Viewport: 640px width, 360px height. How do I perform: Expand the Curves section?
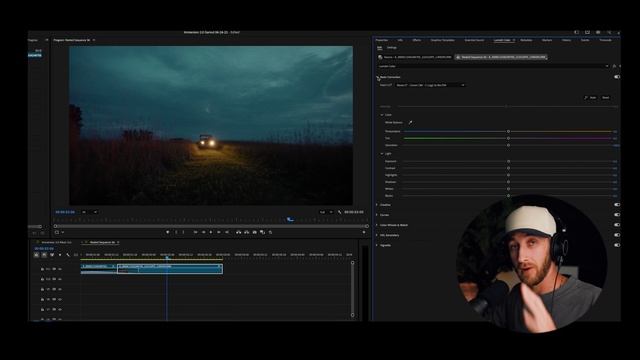coord(377,215)
